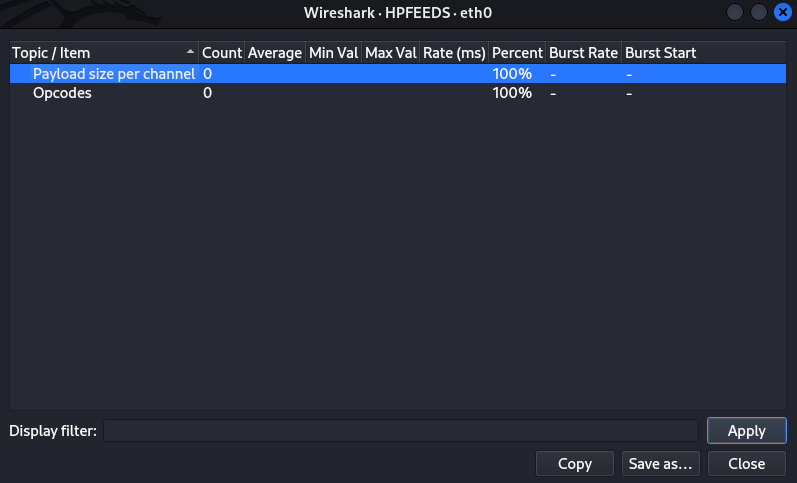Click the Max Val column header

point(390,52)
